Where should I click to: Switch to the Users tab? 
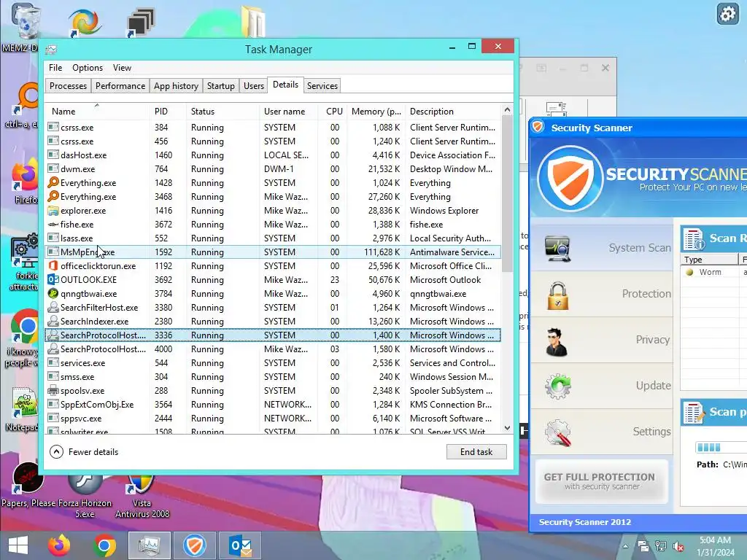[253, 86]
